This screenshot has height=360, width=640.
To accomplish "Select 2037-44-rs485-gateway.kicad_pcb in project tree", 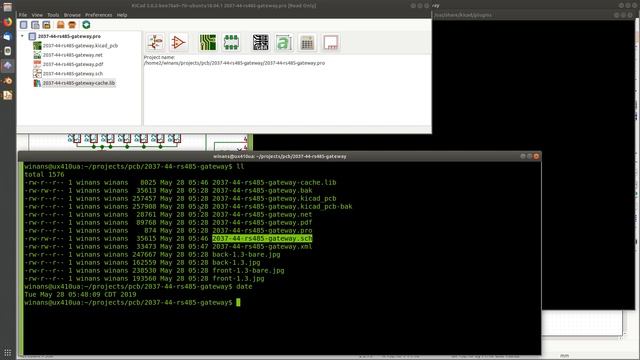I will tap(80, 46).
